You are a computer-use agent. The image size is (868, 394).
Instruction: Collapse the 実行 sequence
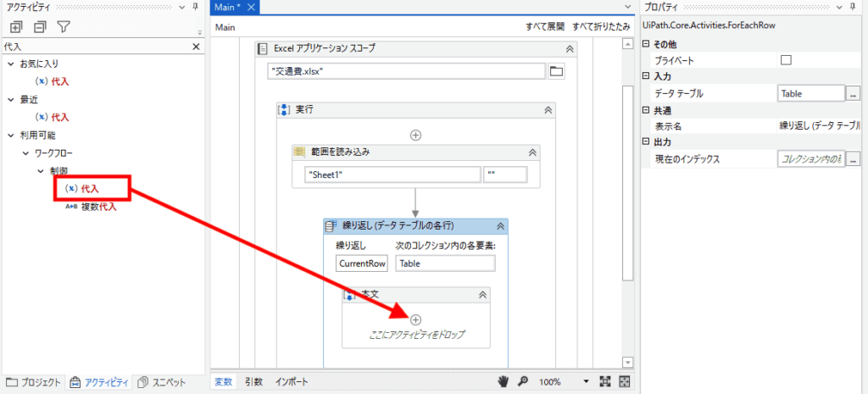(548, 109)
